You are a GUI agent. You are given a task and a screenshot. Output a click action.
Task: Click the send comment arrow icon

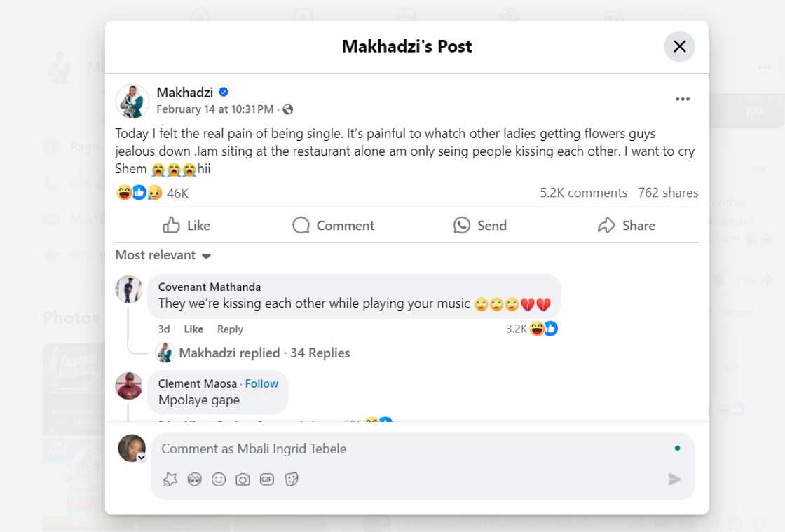pyautogui.click(x=674, y=479)
